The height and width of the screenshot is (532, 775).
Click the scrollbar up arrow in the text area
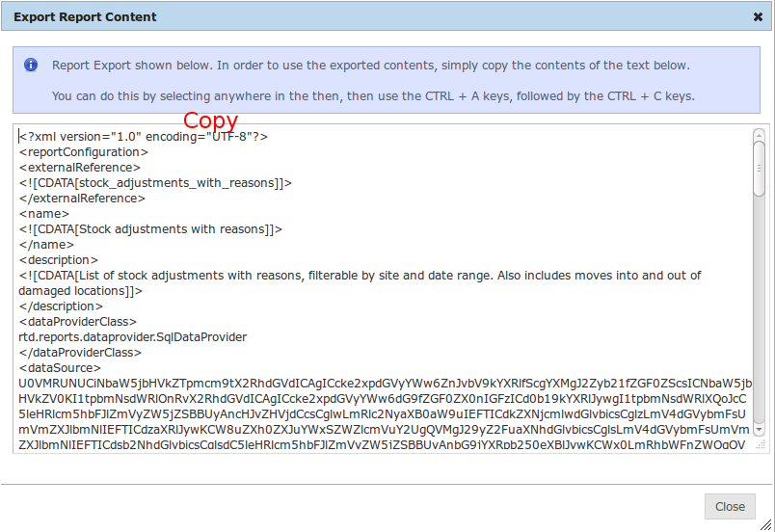click(x=759, y=133)
